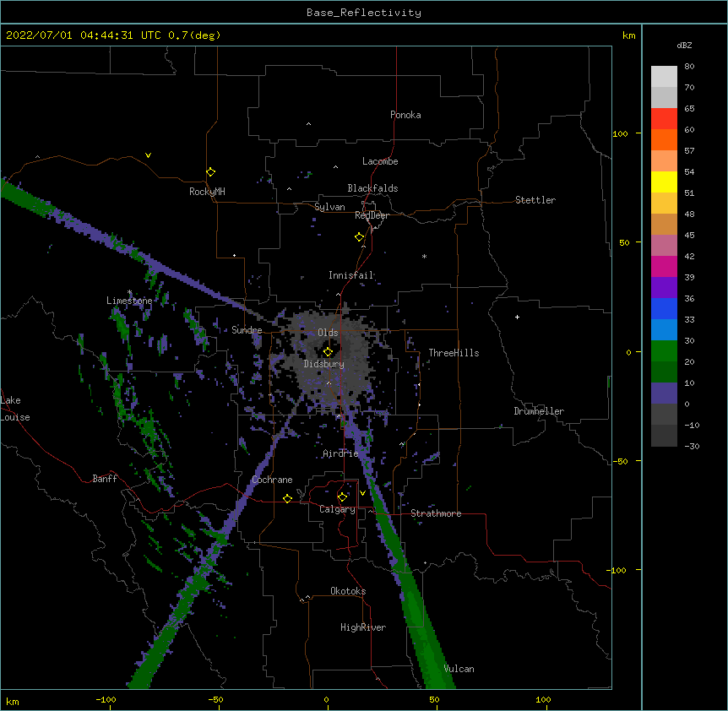Click the 50 tick on the bottom axis
The image size is (728, 711).
[434, 700]
